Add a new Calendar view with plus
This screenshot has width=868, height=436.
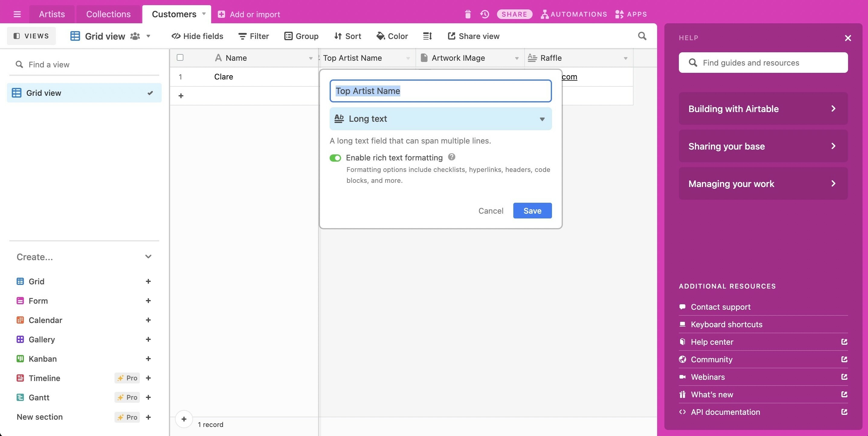click(148, 320)
